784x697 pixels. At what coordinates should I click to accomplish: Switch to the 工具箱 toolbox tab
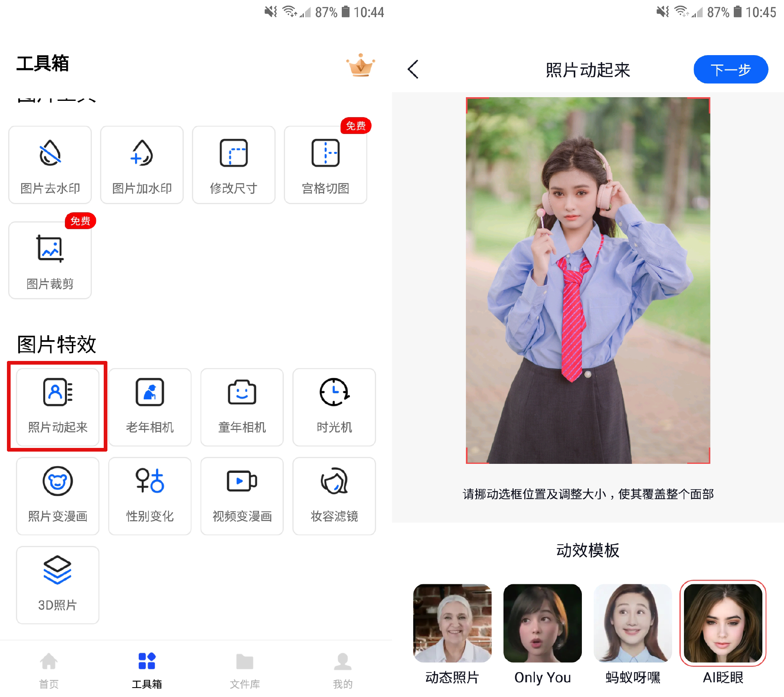click(x=147, y=670)
